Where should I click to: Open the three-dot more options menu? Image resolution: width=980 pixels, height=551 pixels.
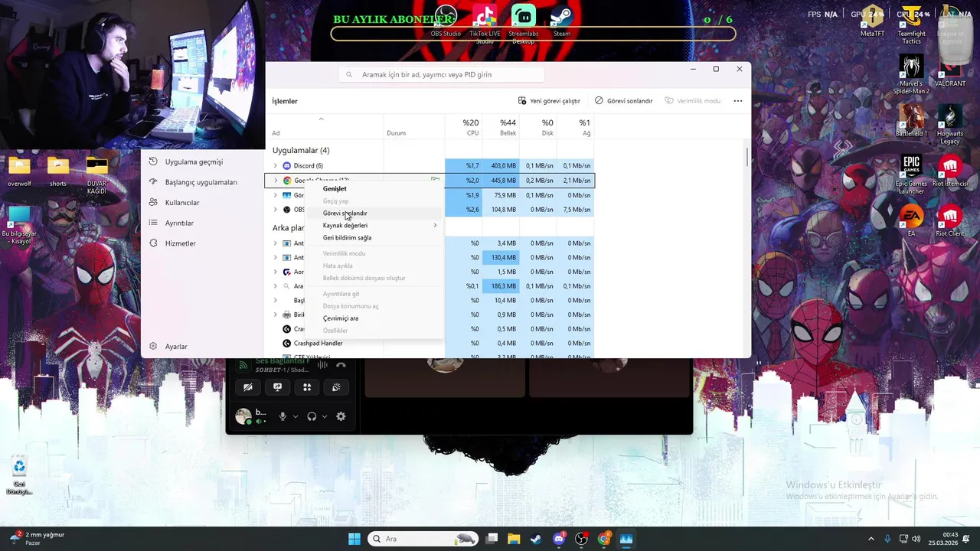[x=738, y=101]
